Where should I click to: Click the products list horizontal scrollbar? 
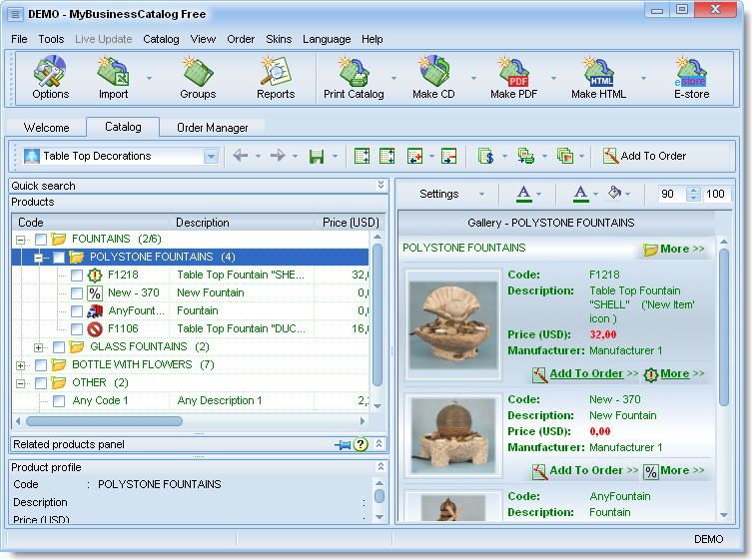[x=104, y=421]
